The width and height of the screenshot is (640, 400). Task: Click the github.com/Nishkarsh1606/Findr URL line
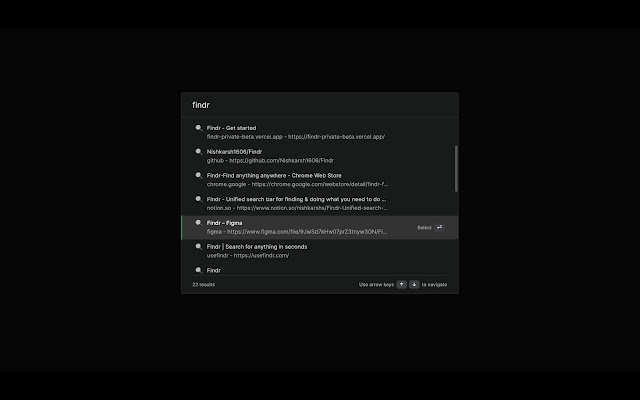270,160
